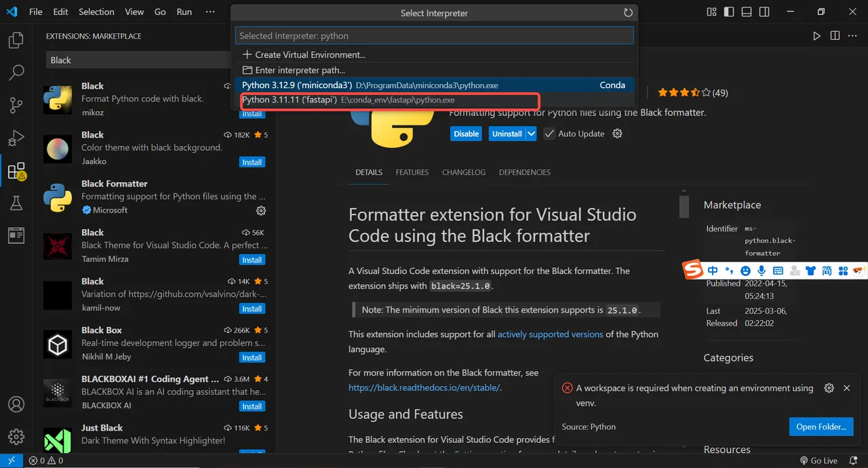Toggle the Auto Update checkbox
The image size is (868, 468).
point(549,134)
